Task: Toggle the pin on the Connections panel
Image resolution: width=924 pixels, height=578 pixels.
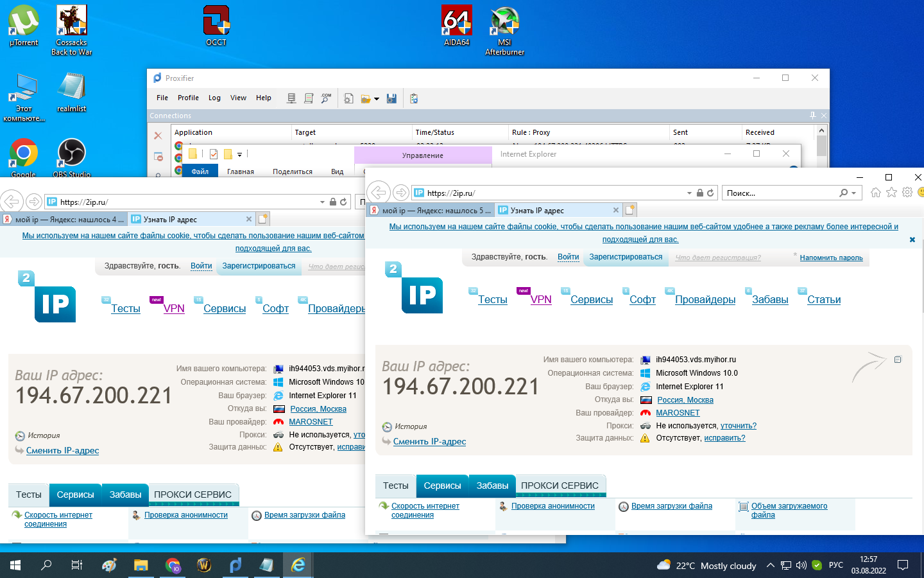Action: click(x=812, y=116)
